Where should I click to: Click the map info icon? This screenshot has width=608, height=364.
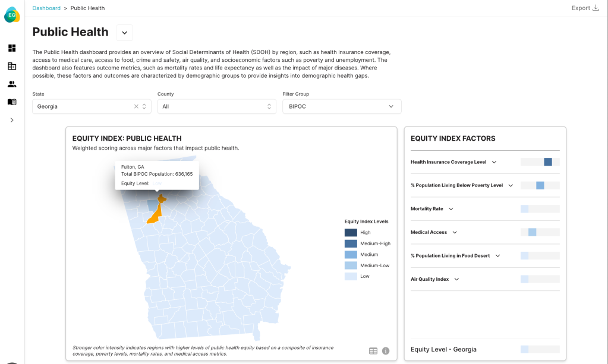pos(386,351)
